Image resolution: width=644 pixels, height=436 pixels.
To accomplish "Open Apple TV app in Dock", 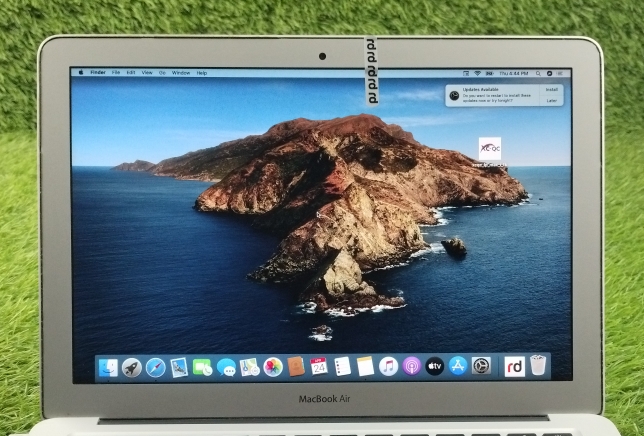I will [435, 366].
